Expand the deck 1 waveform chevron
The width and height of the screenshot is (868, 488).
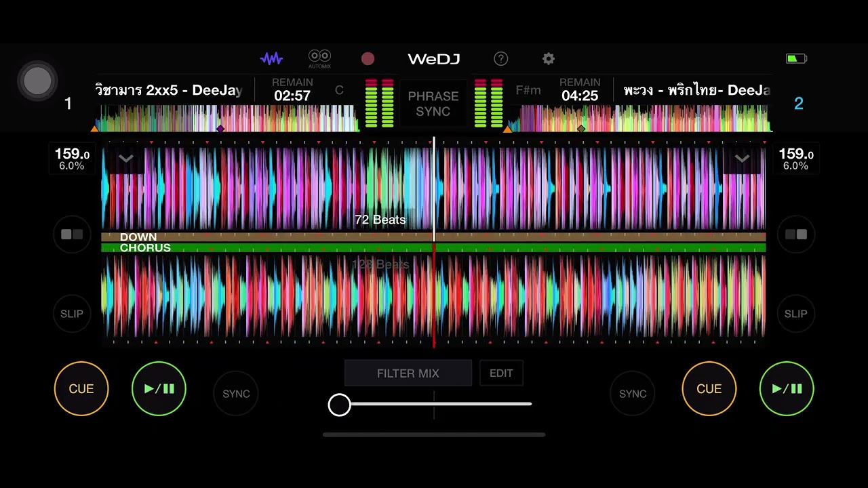(x=125, y=159)
